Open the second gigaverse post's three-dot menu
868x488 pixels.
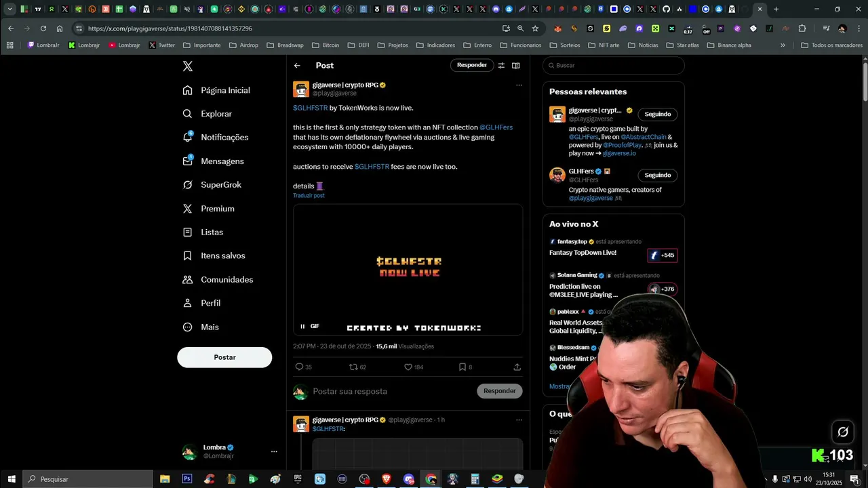(519, 420)
